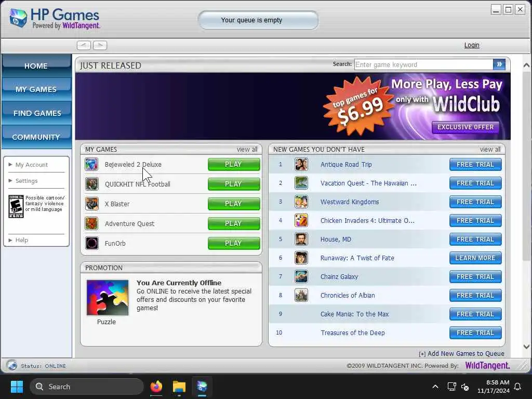The height and width of the screenshot is (399, 532).
Task: Start free trial of Chainz Galaxy
Action: [475, 276]
